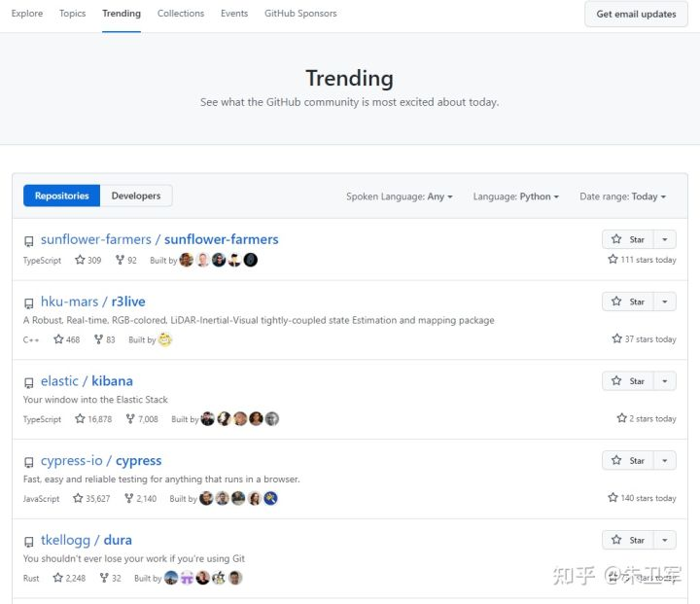Expand star list dropdown for dura

[x=665, y=540]
